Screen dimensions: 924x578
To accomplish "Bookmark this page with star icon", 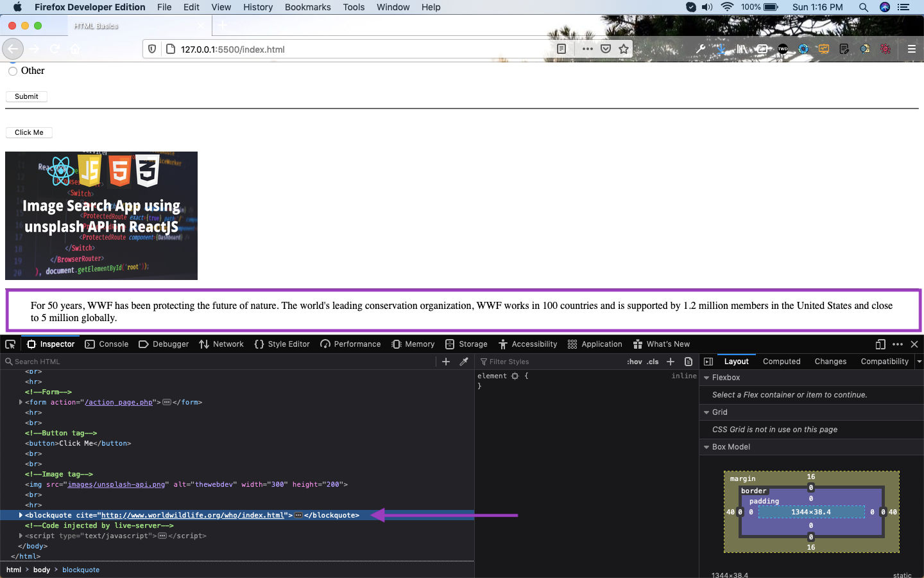I will [x=624, y=49].
